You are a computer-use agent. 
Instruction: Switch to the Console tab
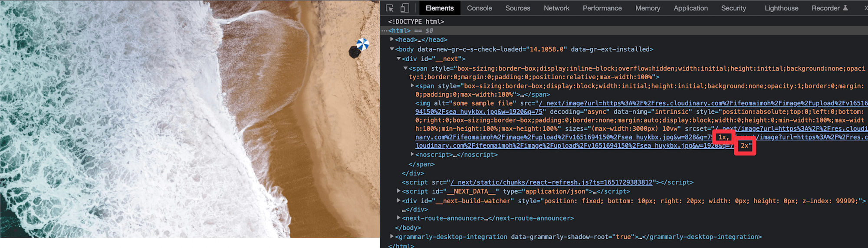479,8
